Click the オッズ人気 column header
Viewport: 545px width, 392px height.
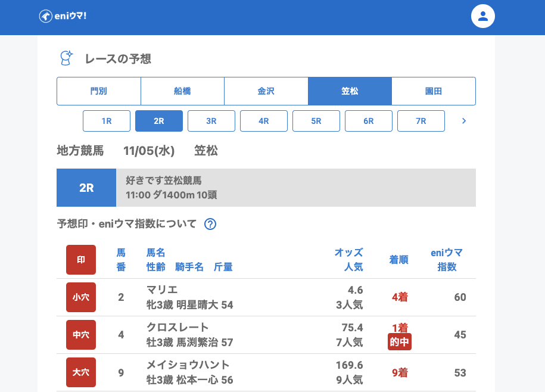click(x=348, y=259)
